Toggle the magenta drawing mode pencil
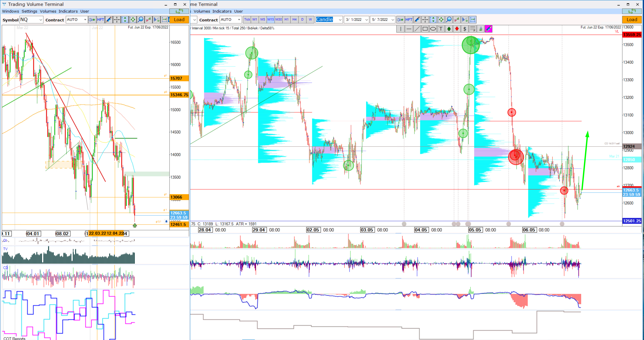This screenshot has width=644, height=340. 488,29
